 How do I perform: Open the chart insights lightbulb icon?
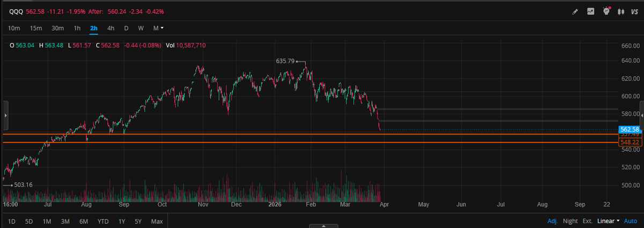[606, 10]
